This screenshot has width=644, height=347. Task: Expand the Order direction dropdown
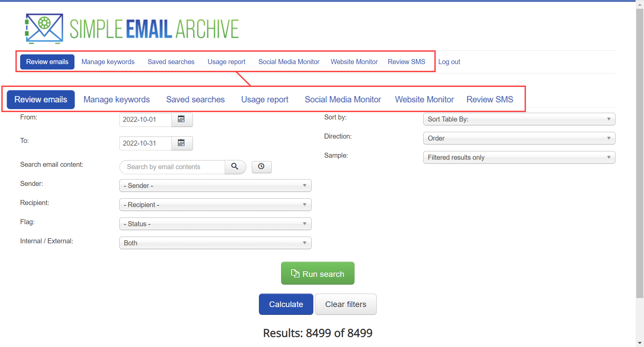[x=519, y=138]
